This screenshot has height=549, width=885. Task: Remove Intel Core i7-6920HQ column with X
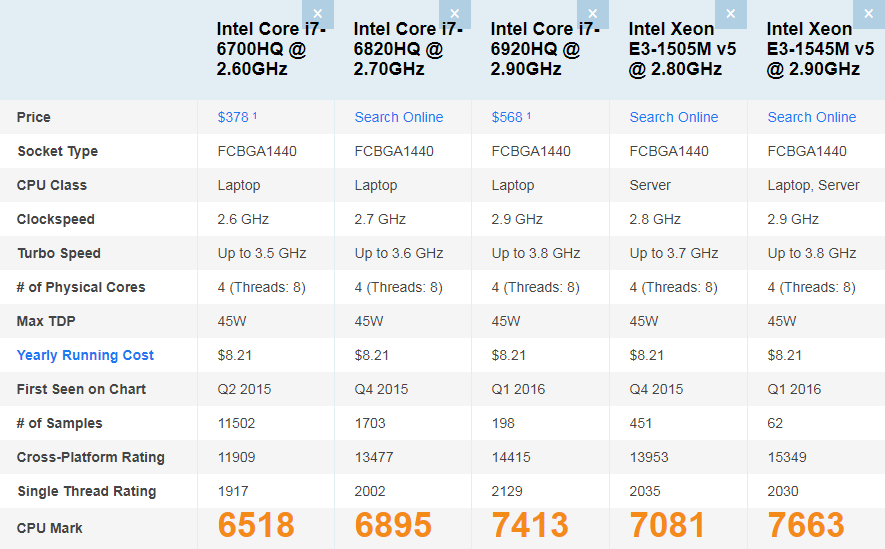(x=593, y=14)
